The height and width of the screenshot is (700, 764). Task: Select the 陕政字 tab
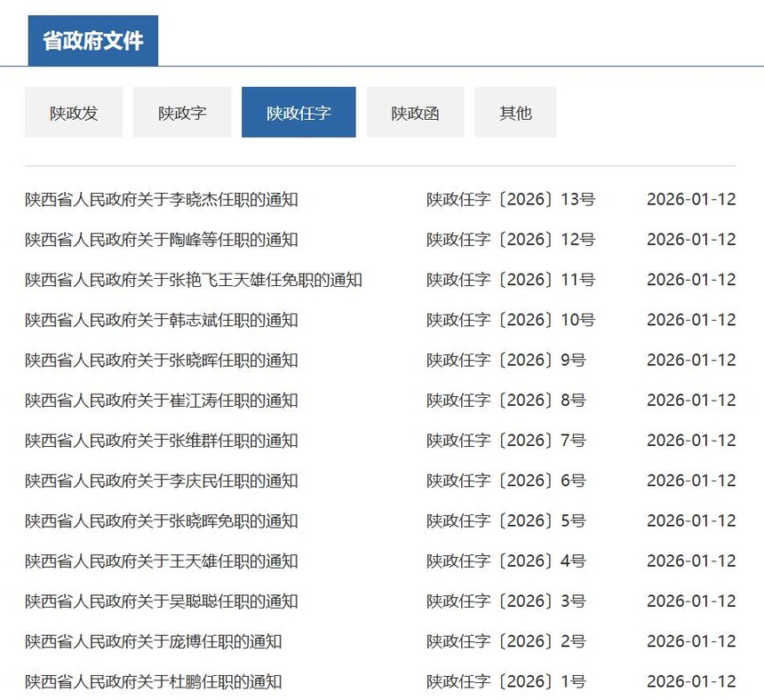182,112
